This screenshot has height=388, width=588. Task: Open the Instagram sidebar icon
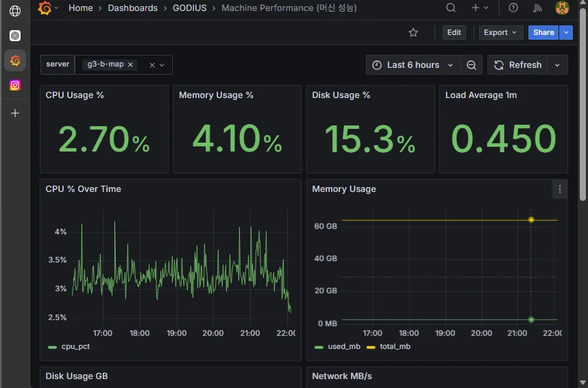(x=15, y=85)
